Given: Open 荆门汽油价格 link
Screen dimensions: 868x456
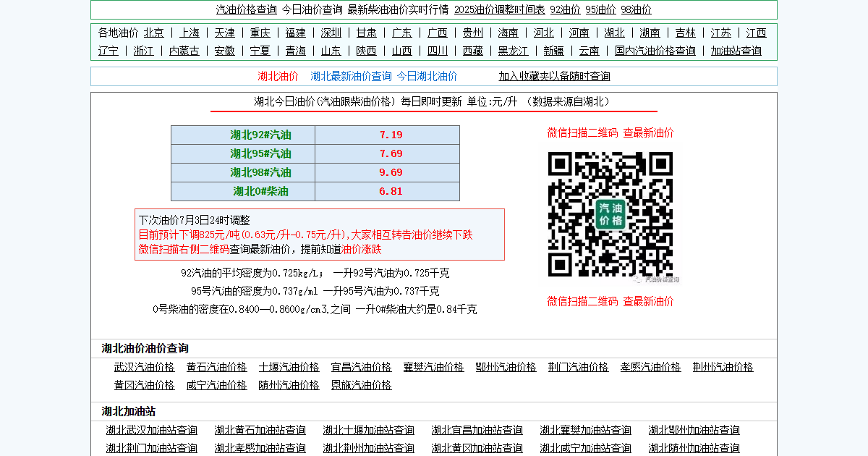Looking at the screenshot, I should tap(579, 367).
